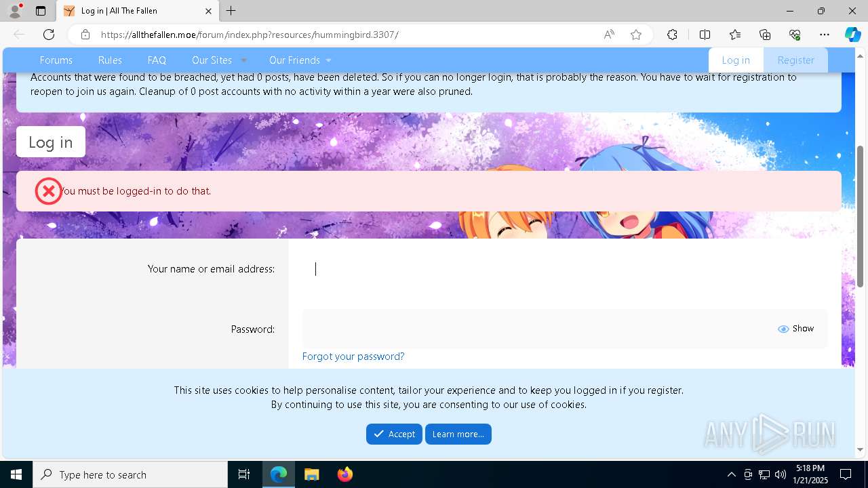Open the Edge profile icon
Viewport: 868px width, 488px height.
coord(14,11)
